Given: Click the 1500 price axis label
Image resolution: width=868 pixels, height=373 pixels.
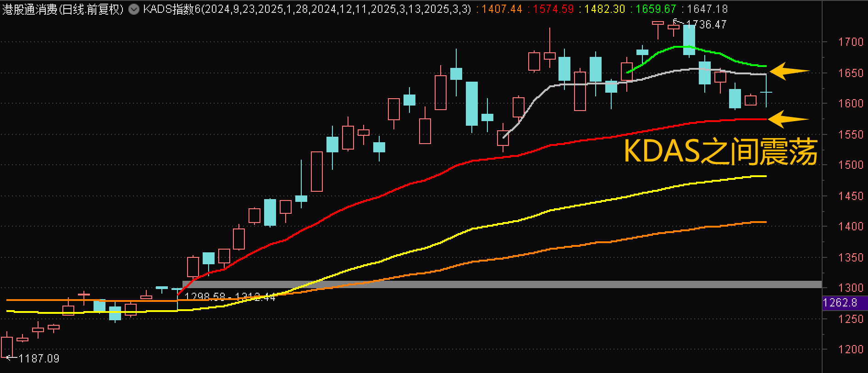Looking at the screenshot, I should pos(851,165).
